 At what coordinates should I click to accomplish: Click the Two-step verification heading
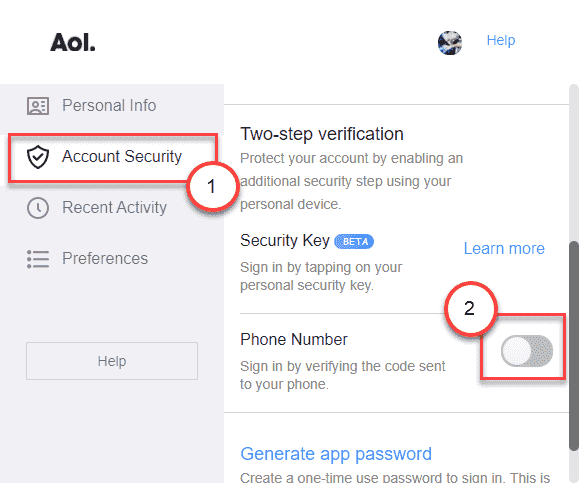[322, 134]
